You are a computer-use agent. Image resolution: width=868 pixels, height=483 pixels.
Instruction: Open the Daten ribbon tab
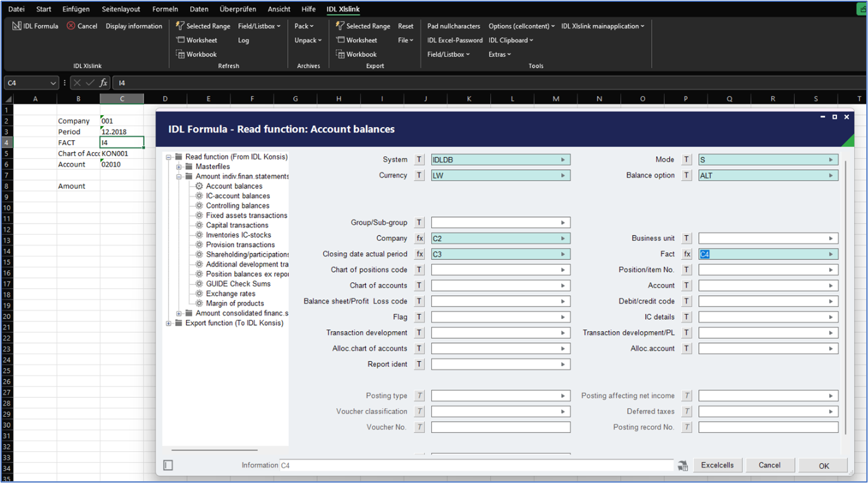click(199, 9)
